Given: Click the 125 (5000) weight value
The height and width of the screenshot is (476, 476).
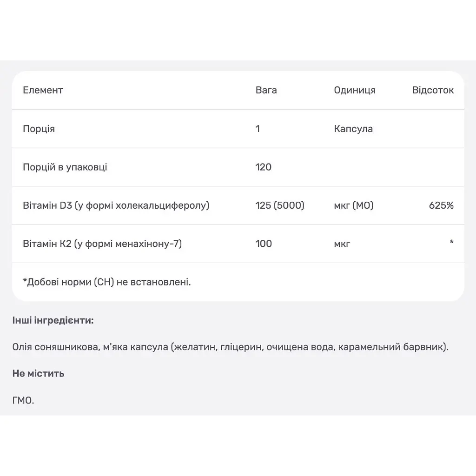Looking at the screenshot, I should (x=279, y=205).
